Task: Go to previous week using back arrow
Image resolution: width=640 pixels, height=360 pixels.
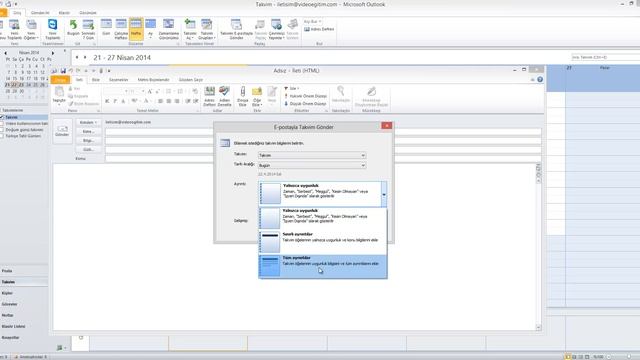Action: pos(77,58)
